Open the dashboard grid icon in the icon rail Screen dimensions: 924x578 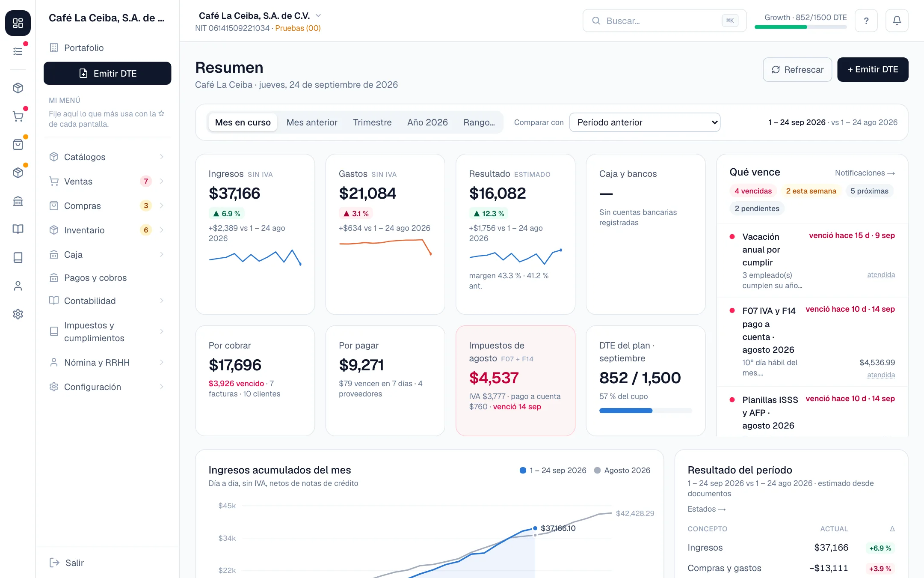tap(18, 23)
